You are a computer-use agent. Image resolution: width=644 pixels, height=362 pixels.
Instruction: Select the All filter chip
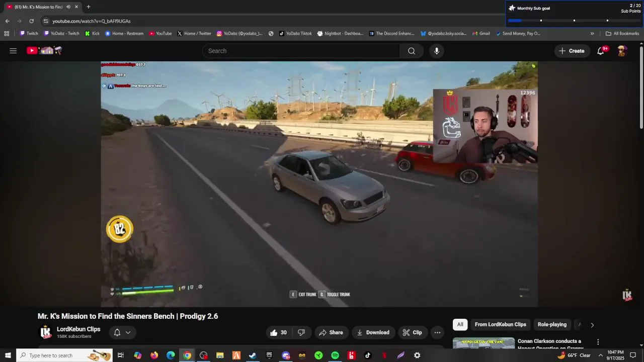pos(460,325)
